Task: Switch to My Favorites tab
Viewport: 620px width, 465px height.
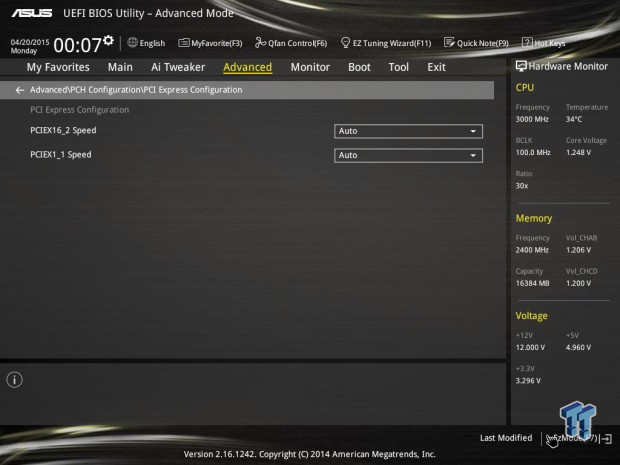Action: point(58,67)
